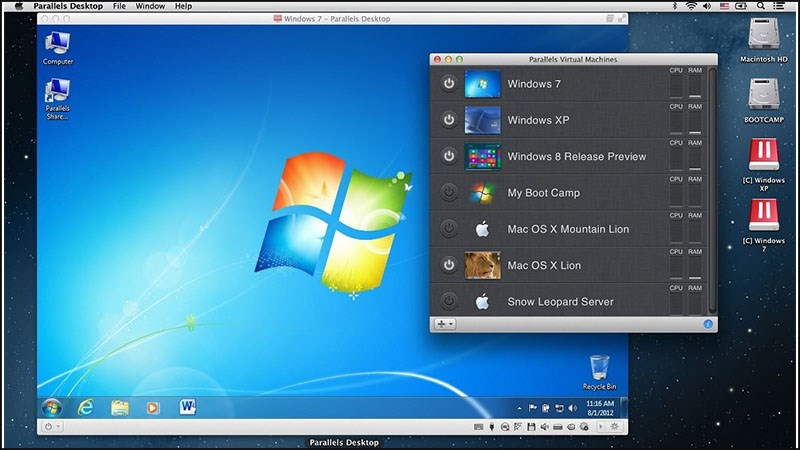The height and width of the screenshot is (450, 800).
Task: Toggle power for the Windows XP VM
Action: point(448,119)
